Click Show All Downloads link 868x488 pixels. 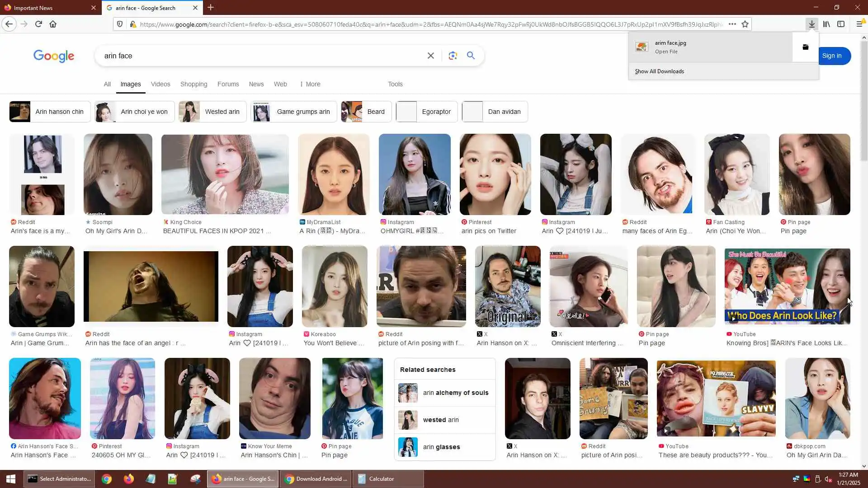(x=659, y=71)
